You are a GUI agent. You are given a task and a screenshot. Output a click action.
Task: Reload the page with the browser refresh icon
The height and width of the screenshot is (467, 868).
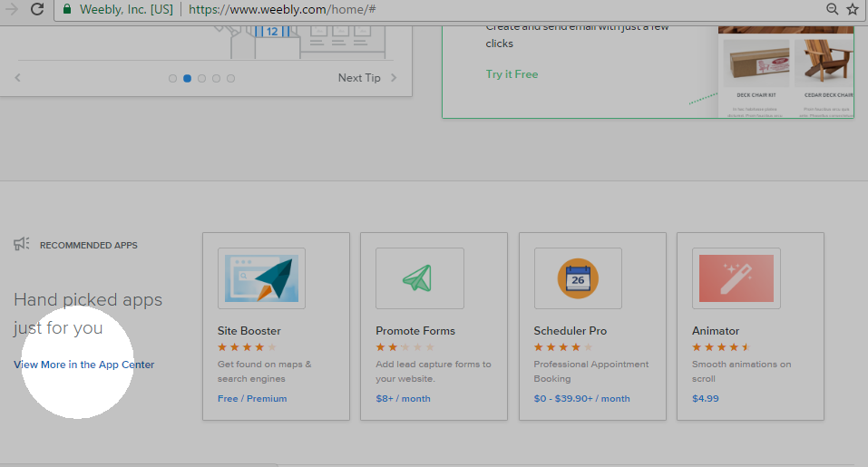coord(37,9)
